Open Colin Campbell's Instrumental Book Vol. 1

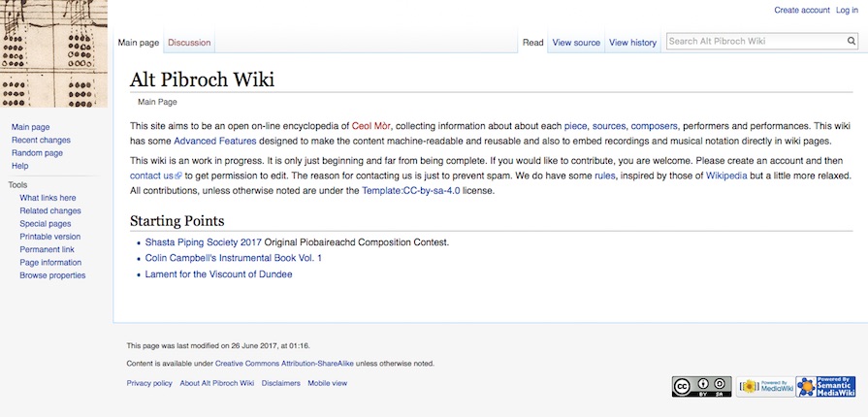click(233, 258)
